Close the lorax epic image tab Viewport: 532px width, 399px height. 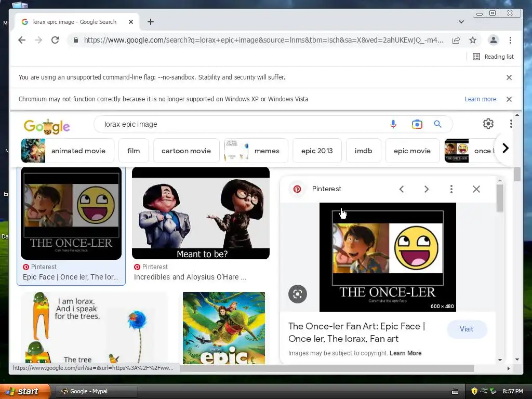[130, 22]
